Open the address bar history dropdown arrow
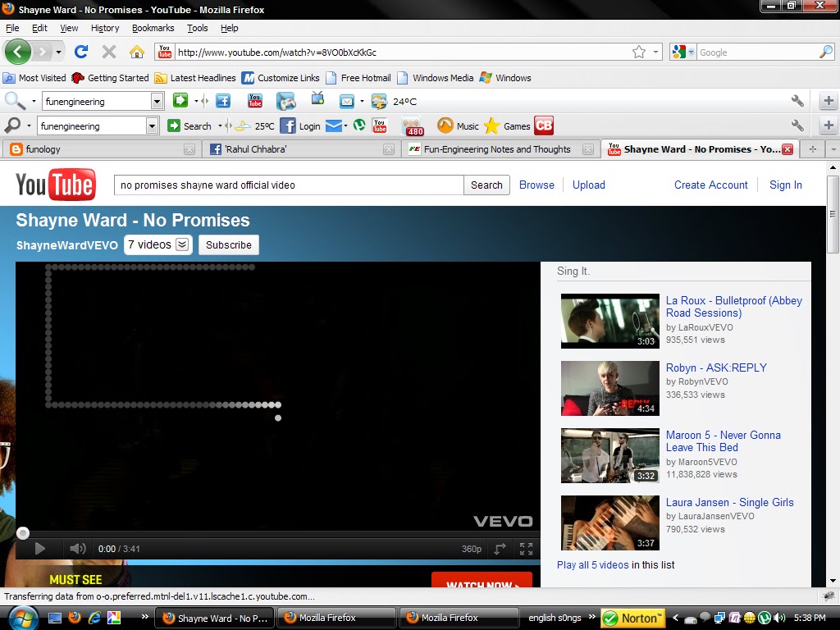This screenshot has width=840, height=630. click(x=655, y=52)
